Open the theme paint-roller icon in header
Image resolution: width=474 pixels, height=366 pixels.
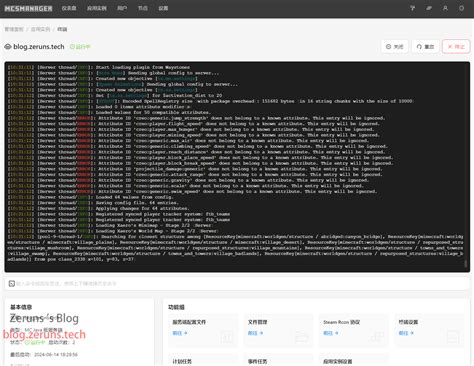tap(413, 8)
